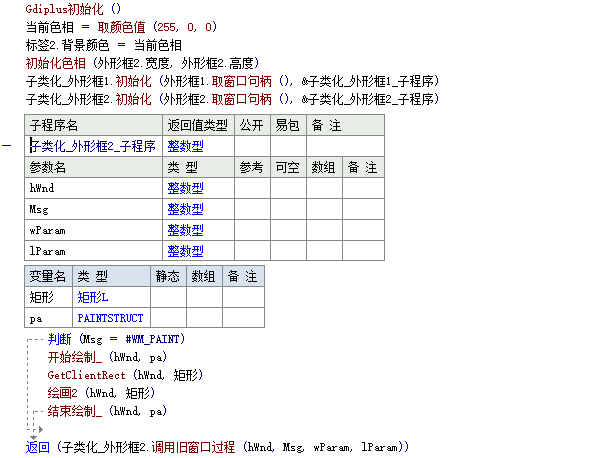Toggle the 数组 cell for wParam
This screenshot has height=458, width=605.
[x=324, y=230]
